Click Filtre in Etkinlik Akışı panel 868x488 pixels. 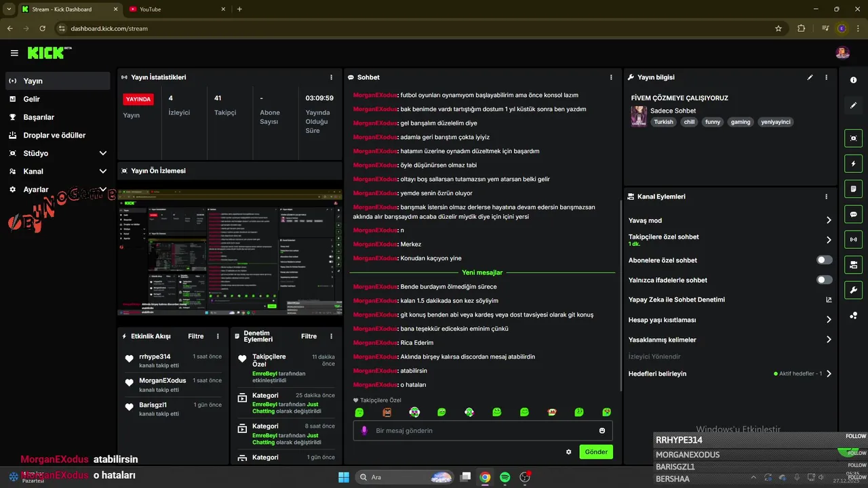195,336
